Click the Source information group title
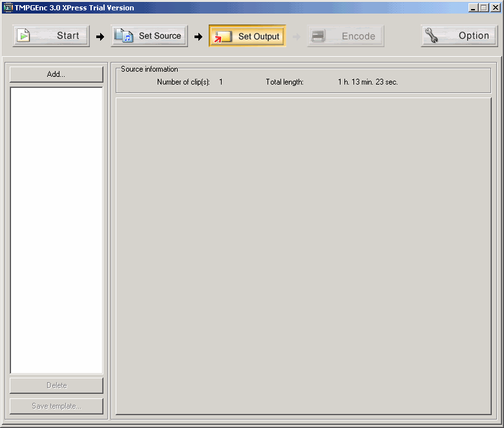 [149, 69]
